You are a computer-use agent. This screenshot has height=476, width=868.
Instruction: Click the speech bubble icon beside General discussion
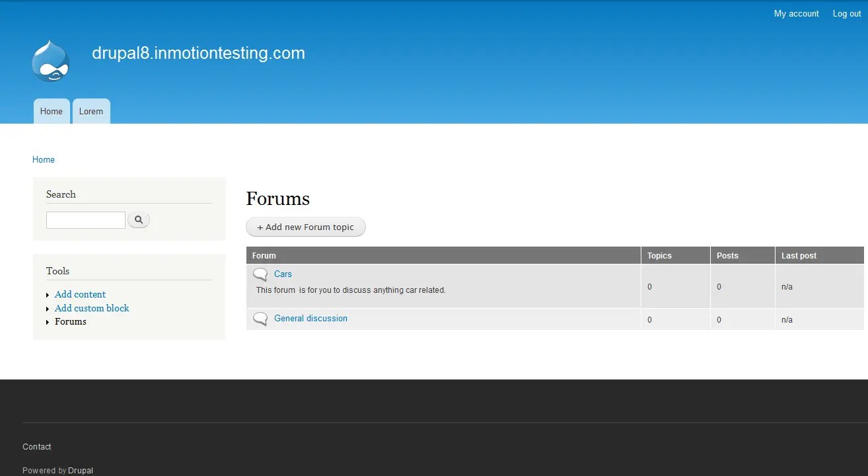(260, 319)
